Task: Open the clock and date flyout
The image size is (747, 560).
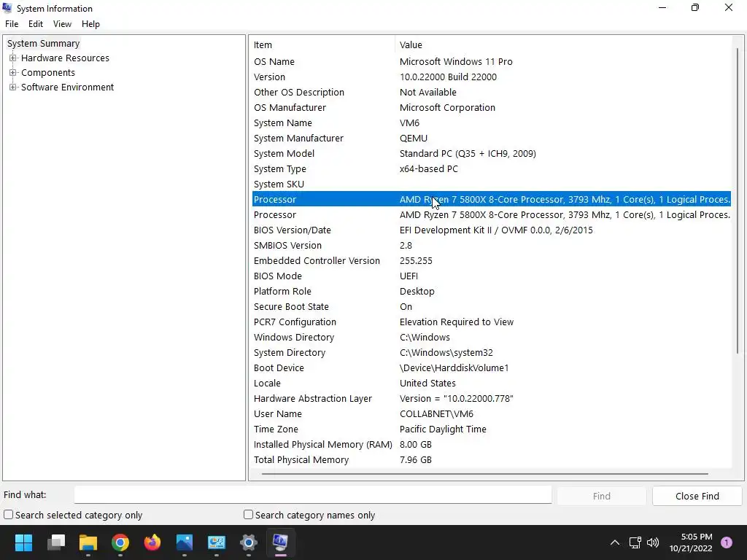Action: [x=691, y=542]
